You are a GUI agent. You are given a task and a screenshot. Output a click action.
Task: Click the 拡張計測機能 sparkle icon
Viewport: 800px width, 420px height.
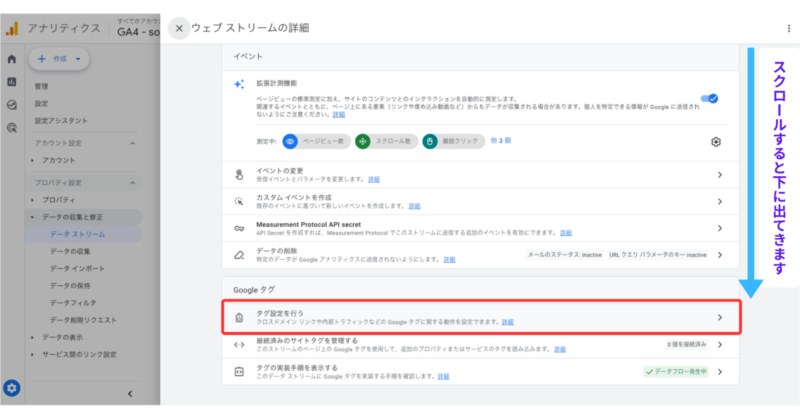pyautogui.click(x=239, y=84)
